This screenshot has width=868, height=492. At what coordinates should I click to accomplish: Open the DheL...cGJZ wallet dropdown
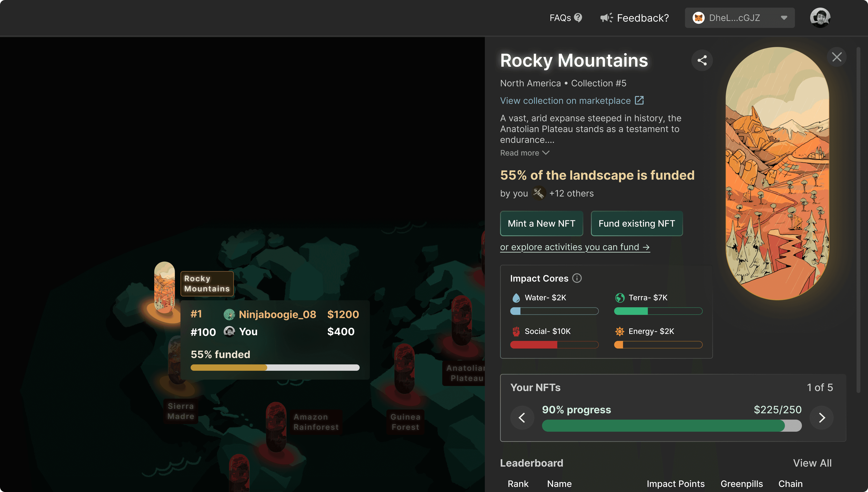[x=739, y=18]
